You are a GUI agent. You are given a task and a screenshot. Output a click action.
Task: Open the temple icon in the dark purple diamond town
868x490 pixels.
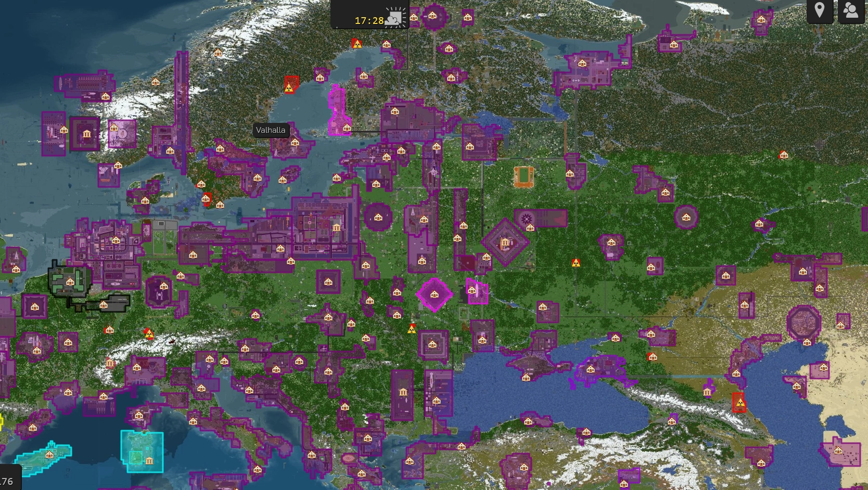coord(504,243)
